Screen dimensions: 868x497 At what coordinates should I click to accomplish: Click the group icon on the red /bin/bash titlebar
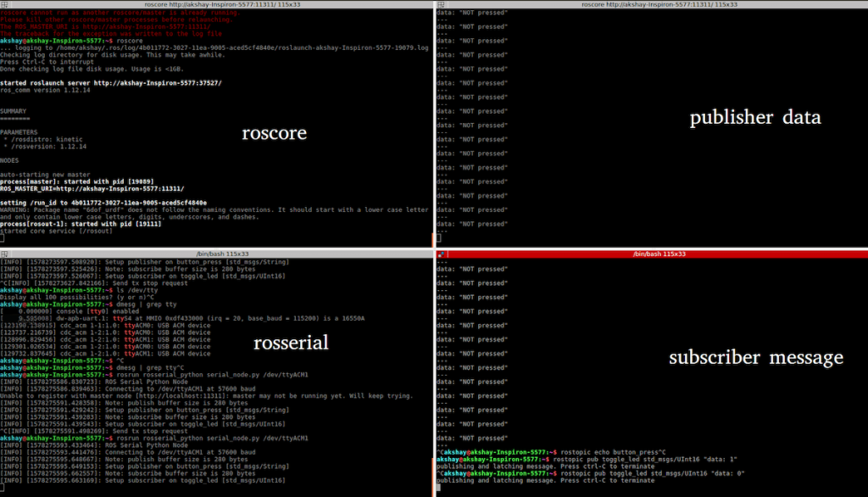(x=442, y=254)
